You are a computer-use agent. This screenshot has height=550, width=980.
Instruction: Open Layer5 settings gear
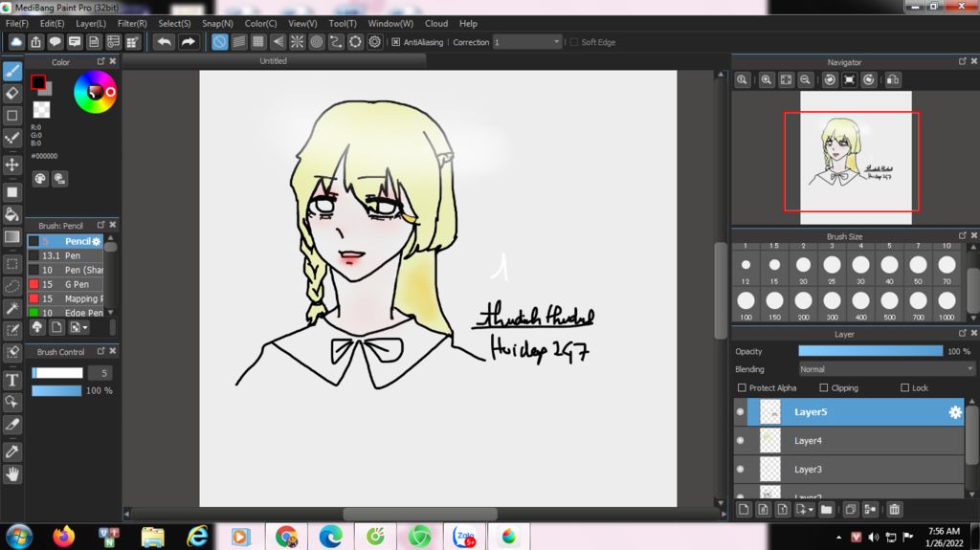pos(955,412)
